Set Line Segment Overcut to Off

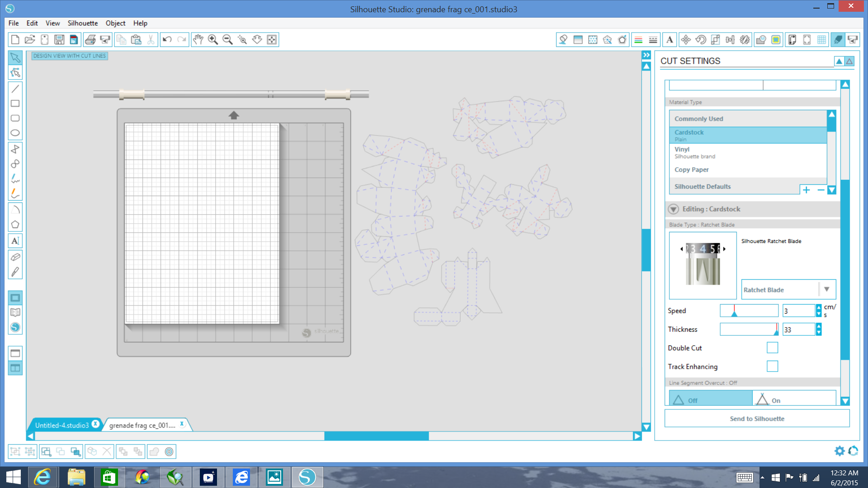click(x=711, y=399)
